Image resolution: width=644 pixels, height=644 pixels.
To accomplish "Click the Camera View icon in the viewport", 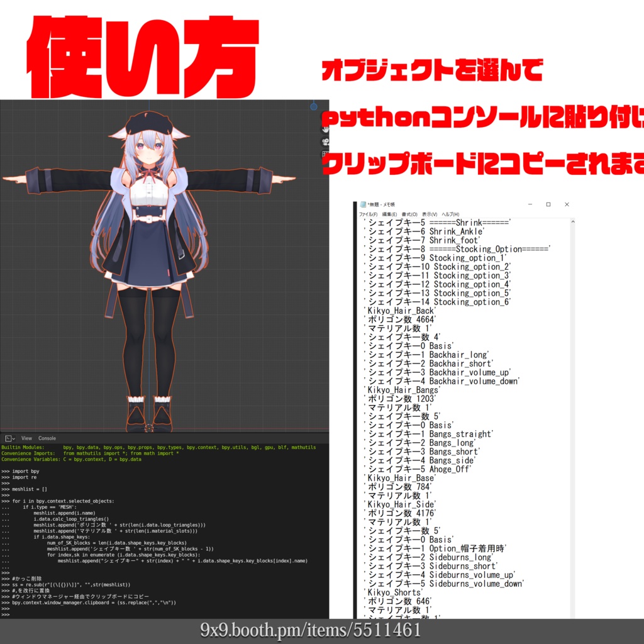I will pyautogui.click(x=325, y=142).
